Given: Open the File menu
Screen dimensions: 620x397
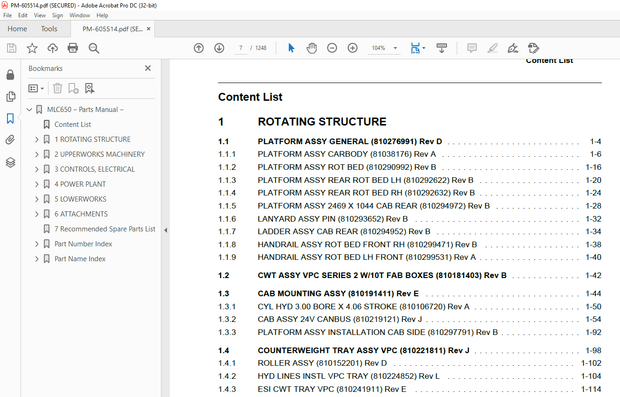Looking at the screenshot, I should coord(8,15).
